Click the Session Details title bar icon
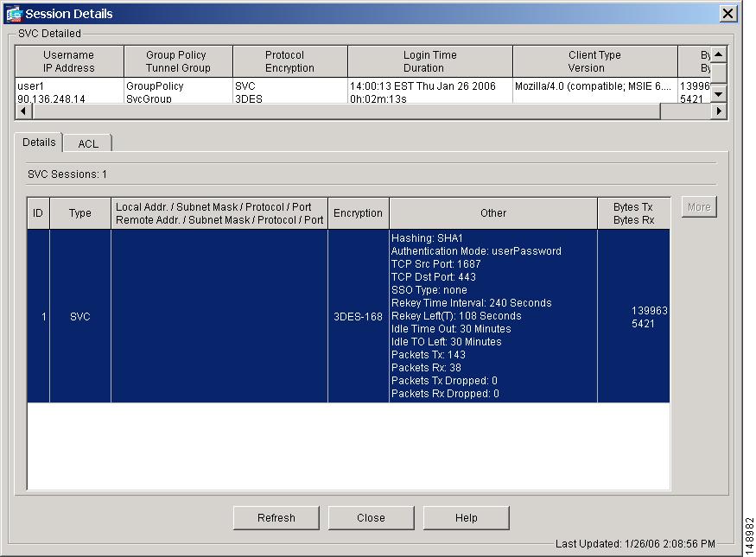Image resolution: width=756 pixels, height=557 pixels. (14, 14)
